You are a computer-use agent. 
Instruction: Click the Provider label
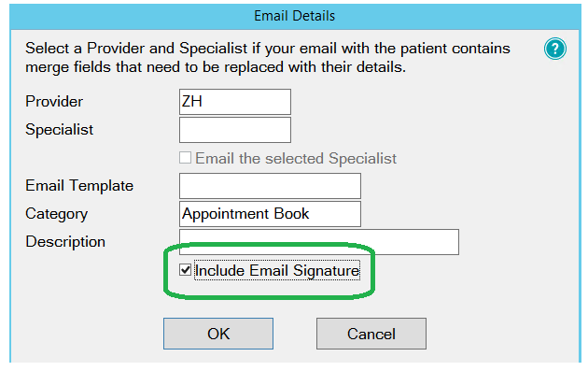(54, 101)
